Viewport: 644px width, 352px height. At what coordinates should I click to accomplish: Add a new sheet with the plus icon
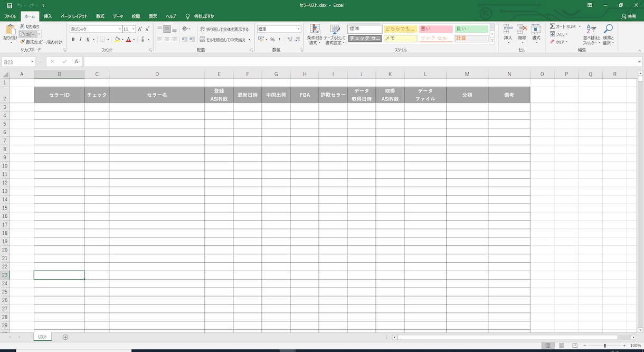tap(65, 337)
